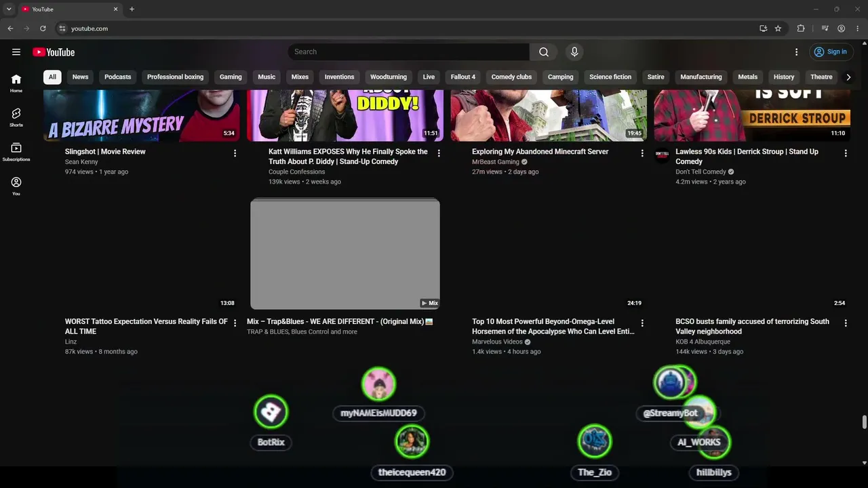Open action menu for WORST Tattoo video

pos(235,323)
